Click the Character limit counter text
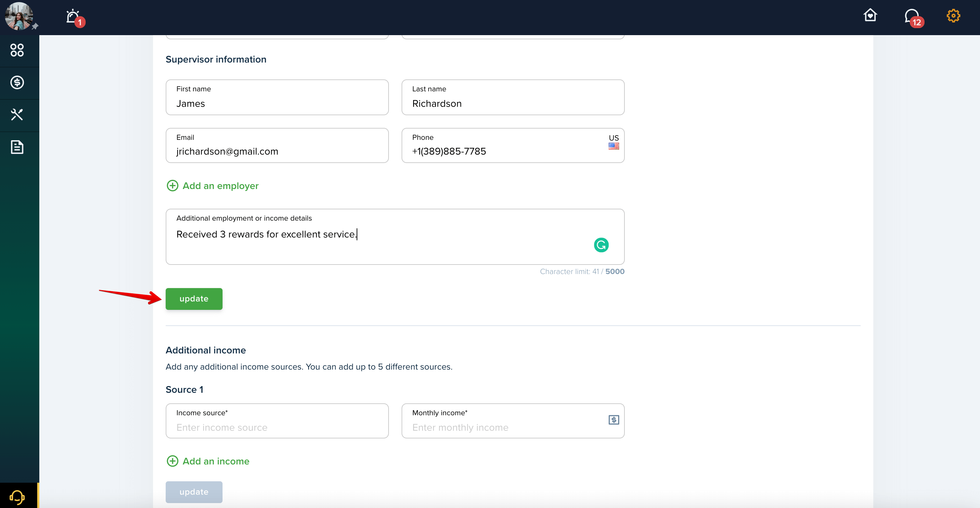This screenshot has height=508, width=980. tap(582, 272)
